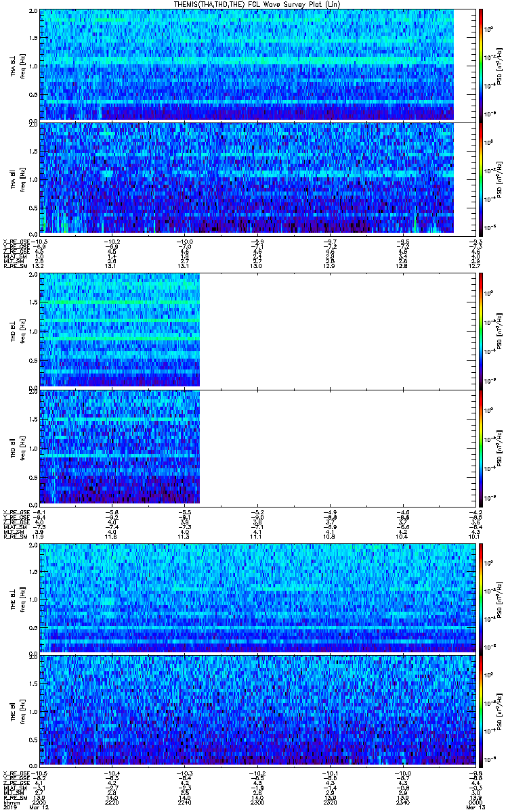
Task: Click the 2.0 tick of THA B⊥ frequency axis
Action: coord(33,12)
